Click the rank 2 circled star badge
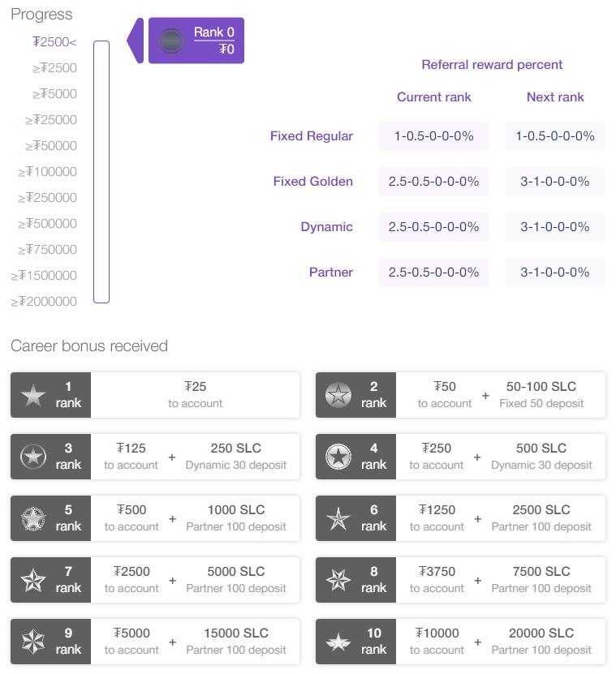The image size is (616, 674). (x=338, y=395)
